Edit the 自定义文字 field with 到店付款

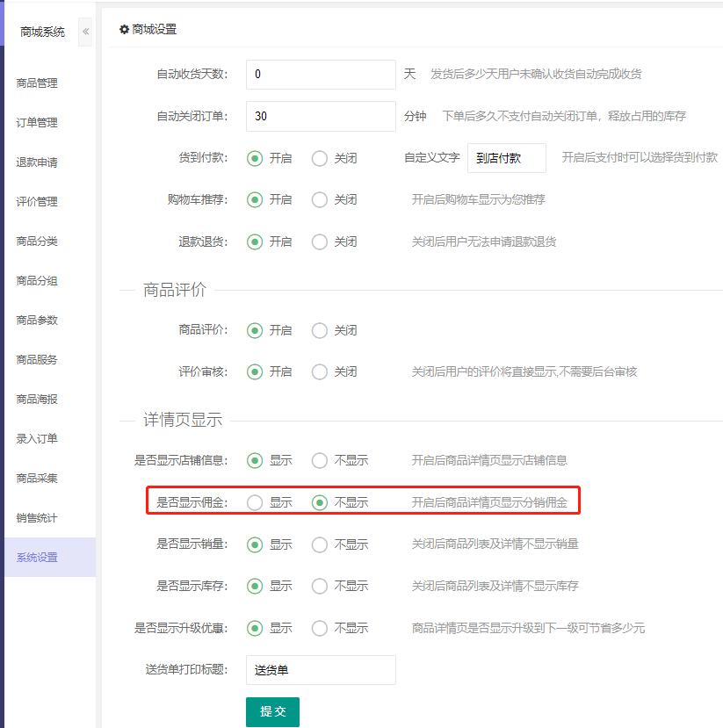[x=506, y=159]
